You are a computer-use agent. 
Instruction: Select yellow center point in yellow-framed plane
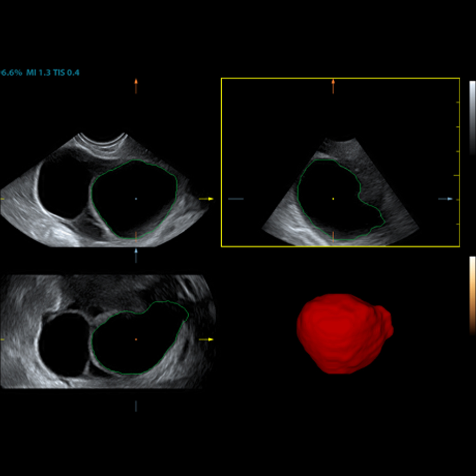[x=333, y=199]
